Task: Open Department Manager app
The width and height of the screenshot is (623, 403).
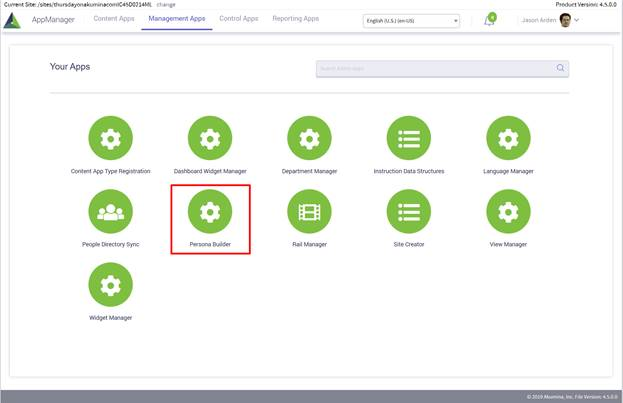Action: 309,138
